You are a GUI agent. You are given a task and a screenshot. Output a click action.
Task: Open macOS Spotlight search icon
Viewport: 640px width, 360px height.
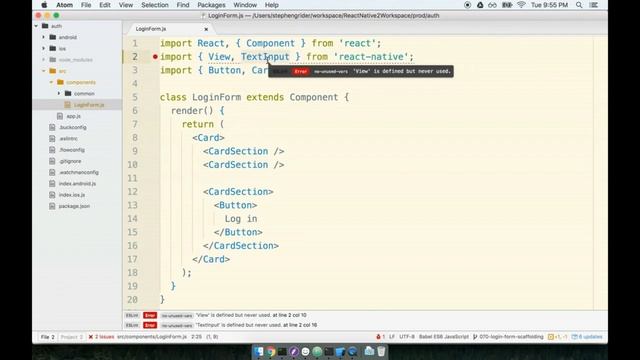pos(579,5)
